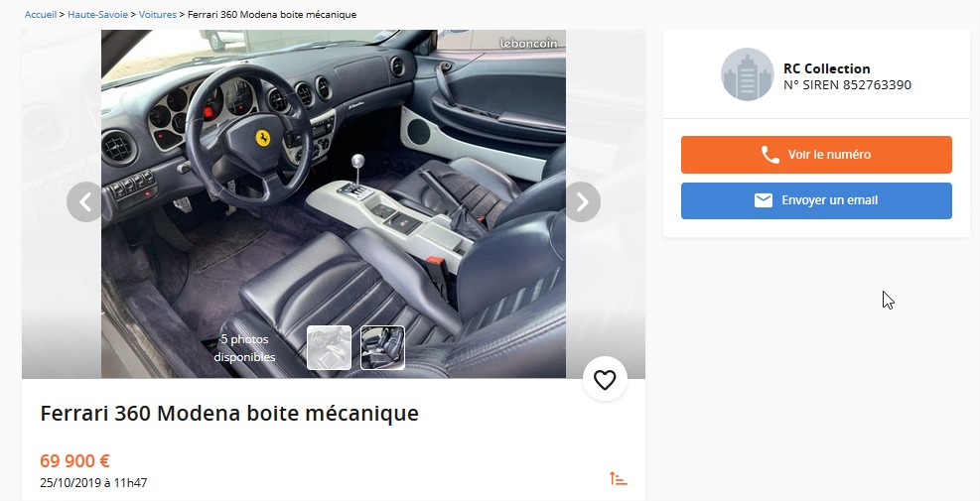Image resolution: width=980 pixels, height=501 pixels.
Task: Reveal the seller's number via Voir le numéro
Action: [x=816, y=155]
